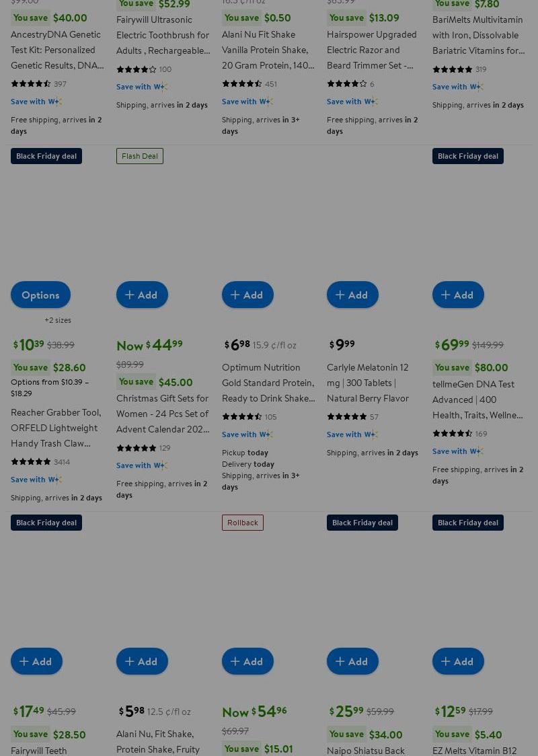Click Reacher Grabber Tool ORFELD product title

click(56, 428)
